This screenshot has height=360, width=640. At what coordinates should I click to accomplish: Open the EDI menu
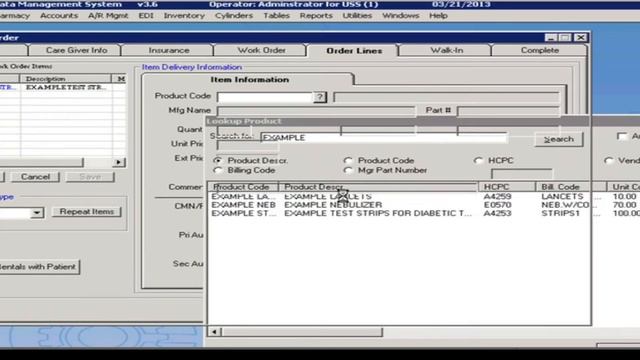click(146, 16)
